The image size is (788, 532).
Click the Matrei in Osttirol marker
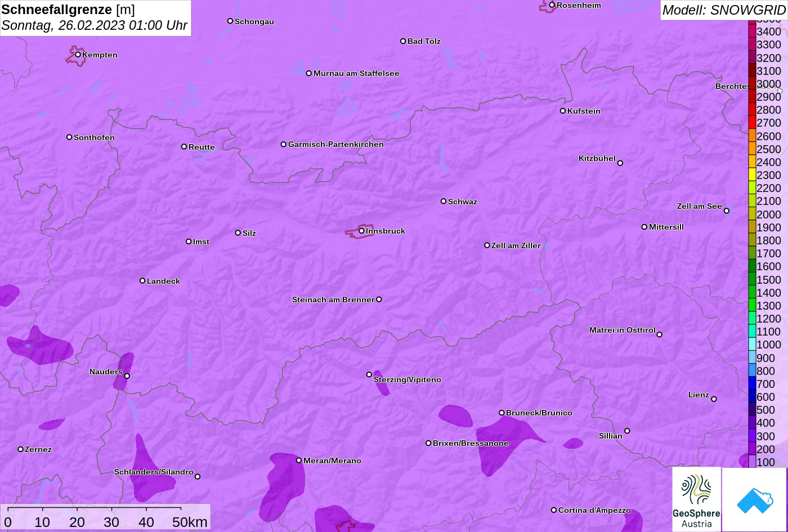pos(660,334)
